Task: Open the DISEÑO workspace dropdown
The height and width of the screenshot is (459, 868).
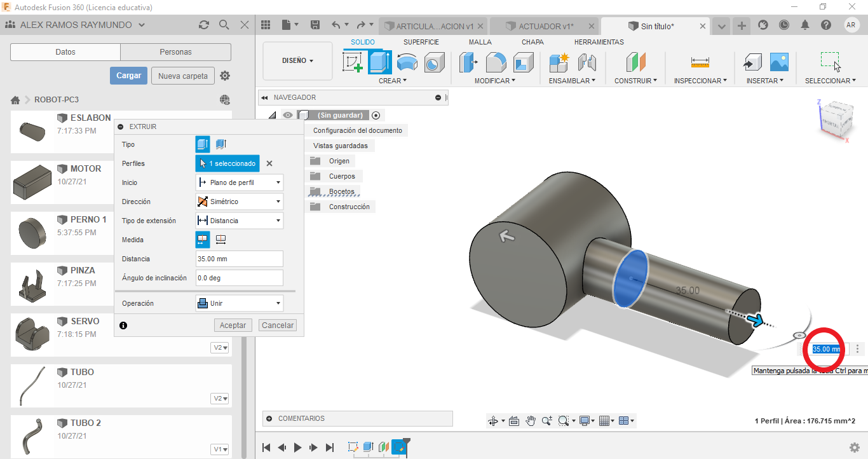Action: coord(297,61)
